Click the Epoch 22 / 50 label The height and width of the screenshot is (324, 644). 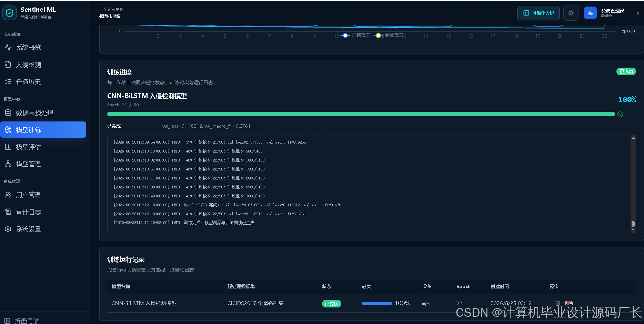pyautogui.click(x=123, y=105)
